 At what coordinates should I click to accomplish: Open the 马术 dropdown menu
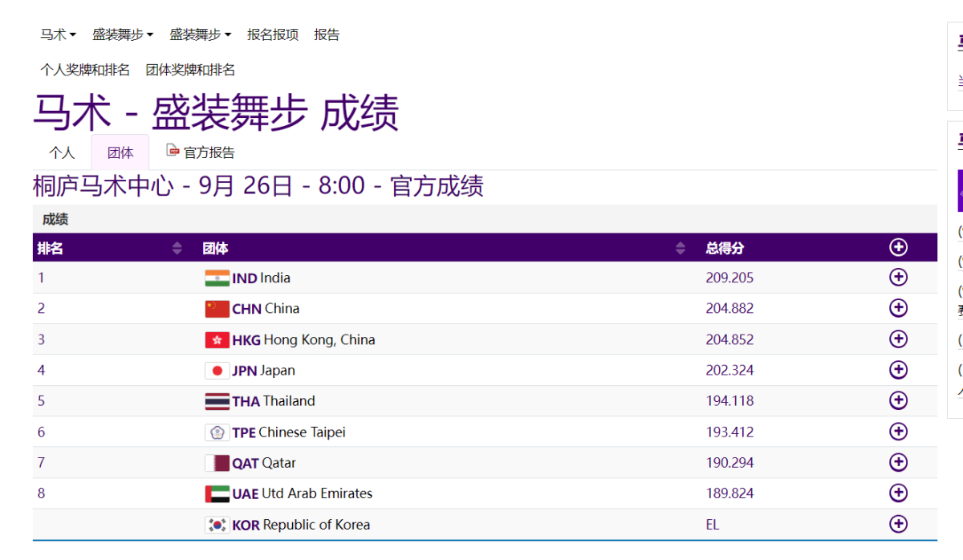click(58, 34)
